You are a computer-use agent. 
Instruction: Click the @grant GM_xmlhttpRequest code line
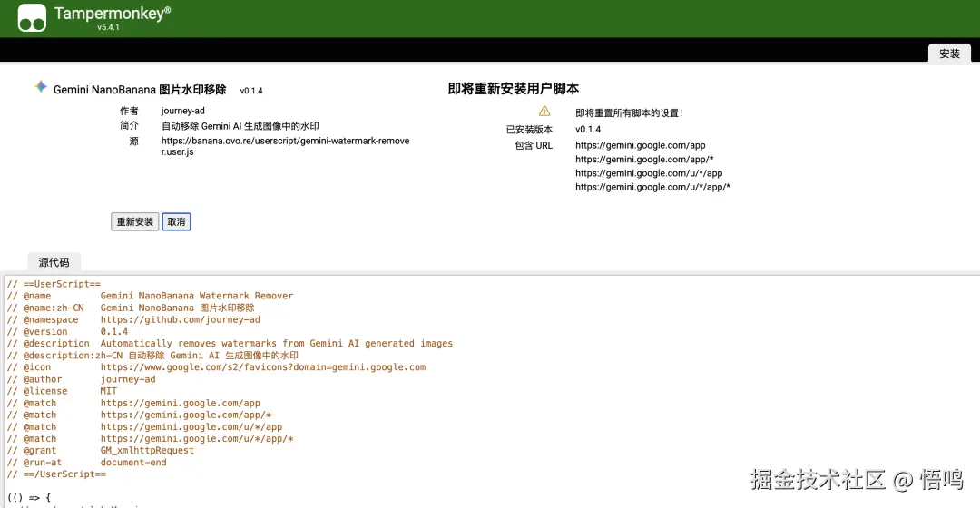(100, 451)
